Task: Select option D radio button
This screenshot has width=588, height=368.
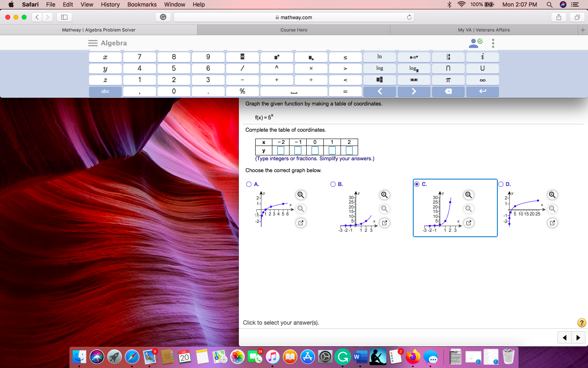Action: click(x=501, y=184)
